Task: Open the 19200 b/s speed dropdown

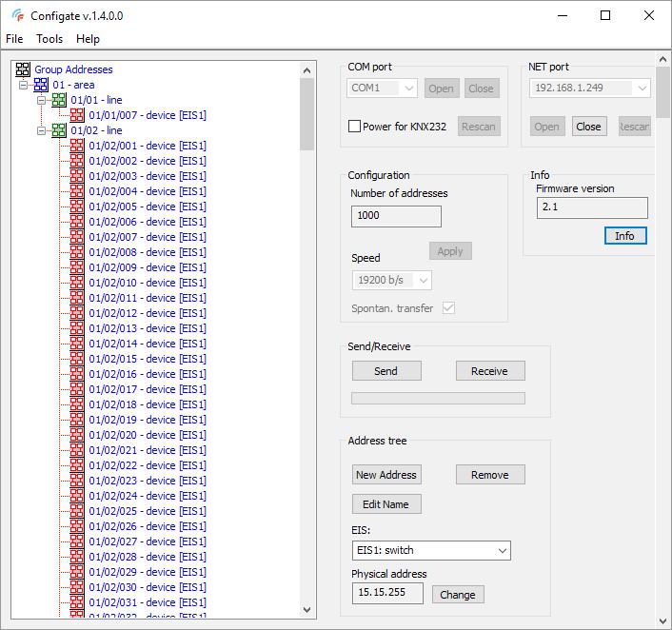Action: [424, 281]
